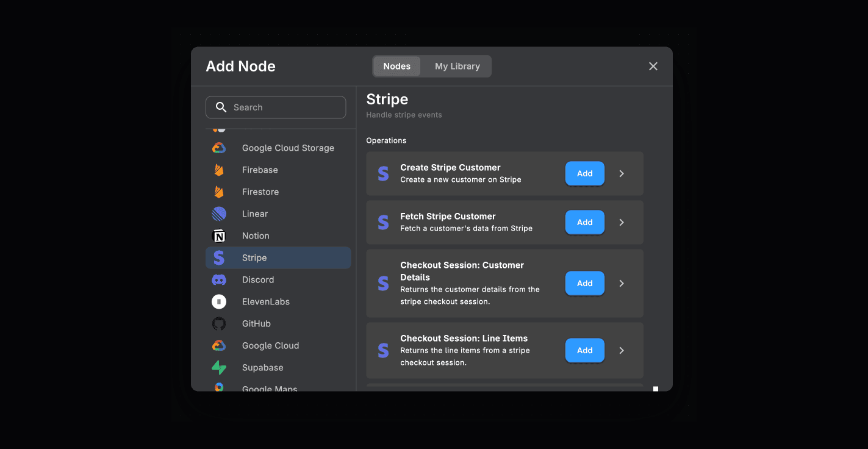Select the Nodes tab
The height and width of the screenshot is (449, 868).
click(x=396, y=66)
